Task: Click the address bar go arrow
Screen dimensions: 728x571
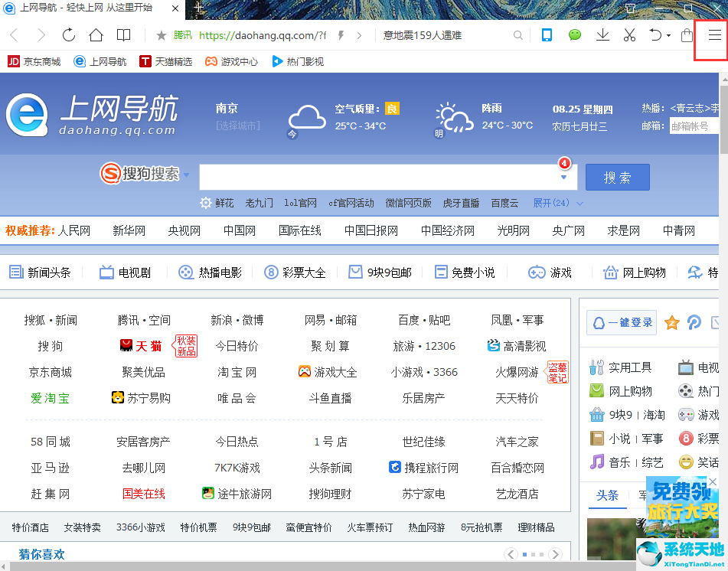Action: 359,35
